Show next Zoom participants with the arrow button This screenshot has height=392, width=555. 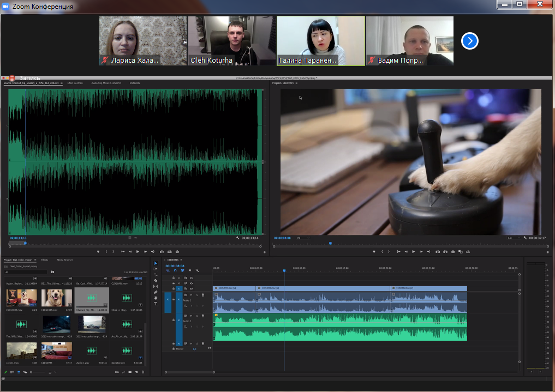point(470,41)
